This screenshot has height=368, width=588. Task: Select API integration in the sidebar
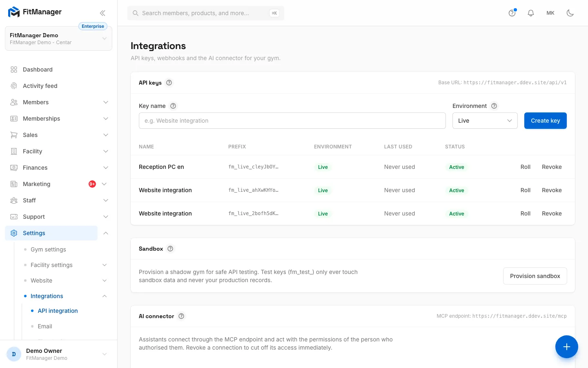coord(58,311)
